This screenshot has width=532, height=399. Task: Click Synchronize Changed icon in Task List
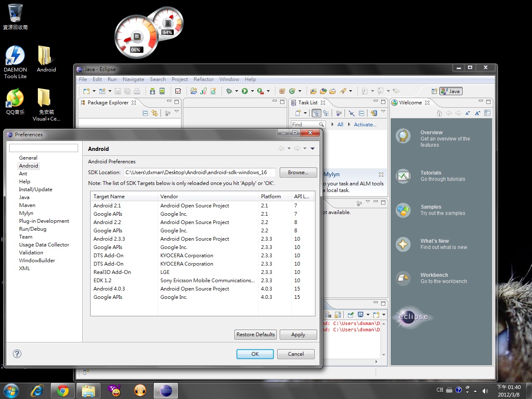[x=374, y=113]
